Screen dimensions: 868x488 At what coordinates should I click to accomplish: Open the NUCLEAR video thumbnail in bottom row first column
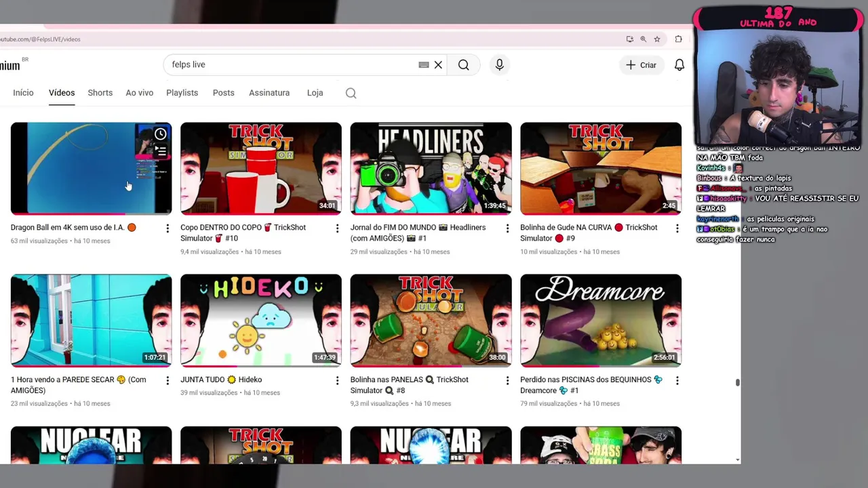[x=91, y=445]
